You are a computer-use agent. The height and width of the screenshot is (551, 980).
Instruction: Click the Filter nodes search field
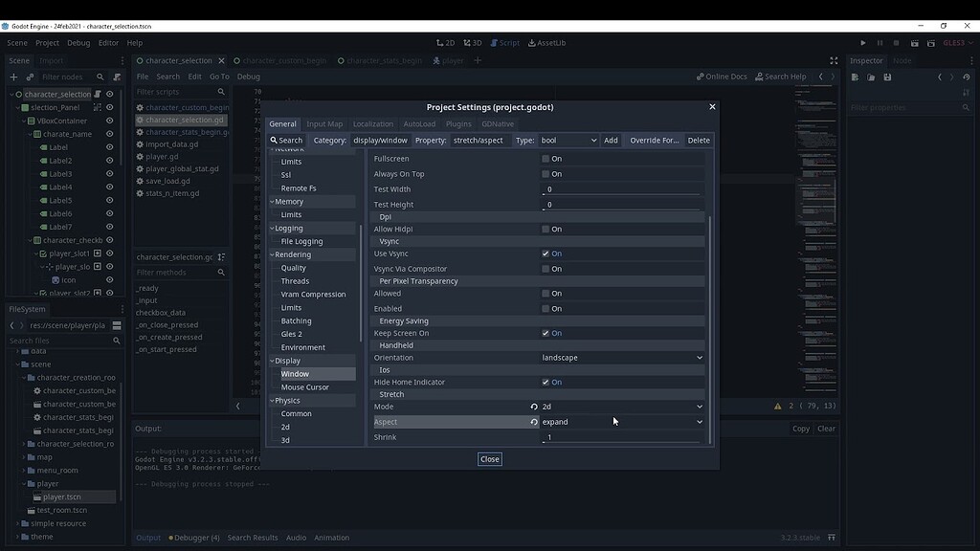tap(62, 77)
